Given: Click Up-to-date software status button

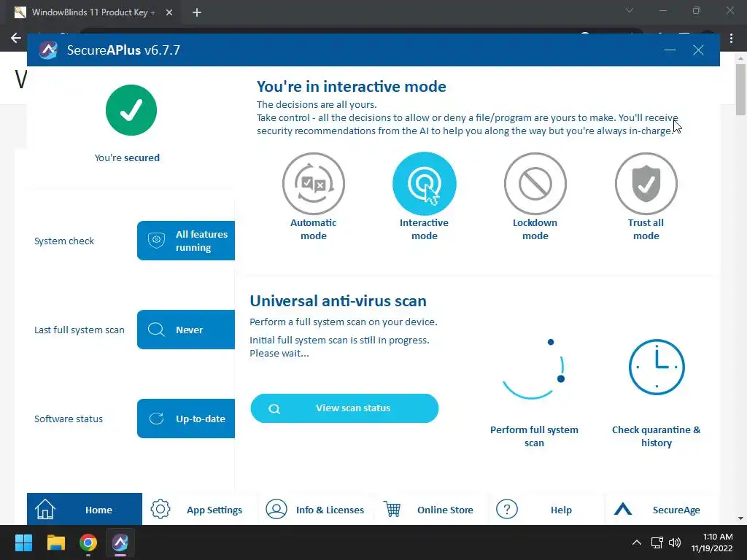Looking at the screenshot, I should [x=186, y=419].
